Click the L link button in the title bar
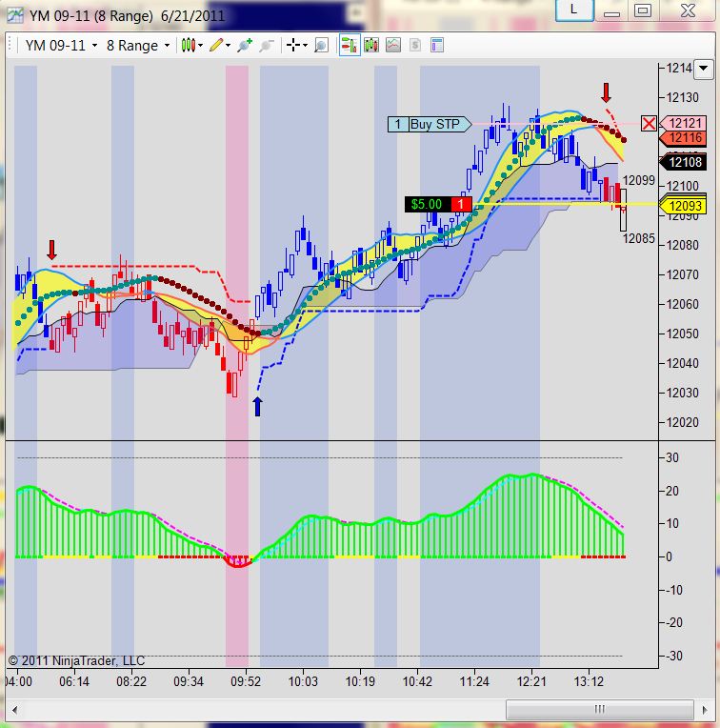This screenshot has width=720, height=728. 574,10
